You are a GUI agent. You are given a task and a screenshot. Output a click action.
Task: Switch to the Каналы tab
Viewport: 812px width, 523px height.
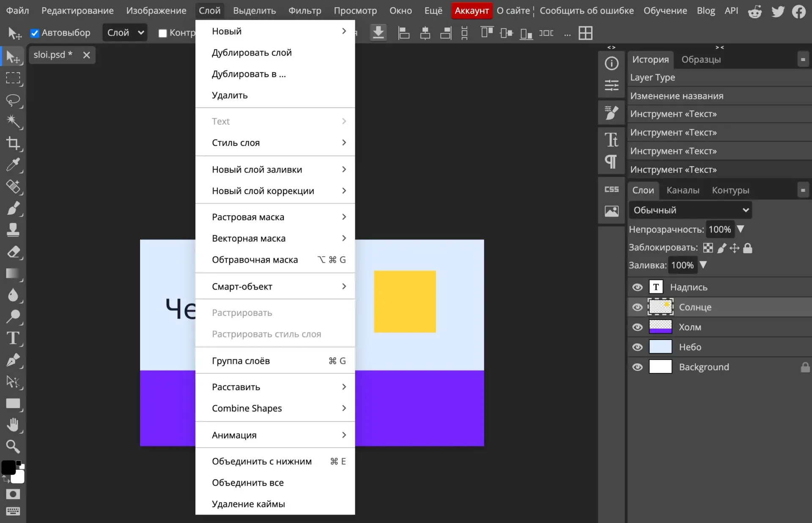point(683,190)
